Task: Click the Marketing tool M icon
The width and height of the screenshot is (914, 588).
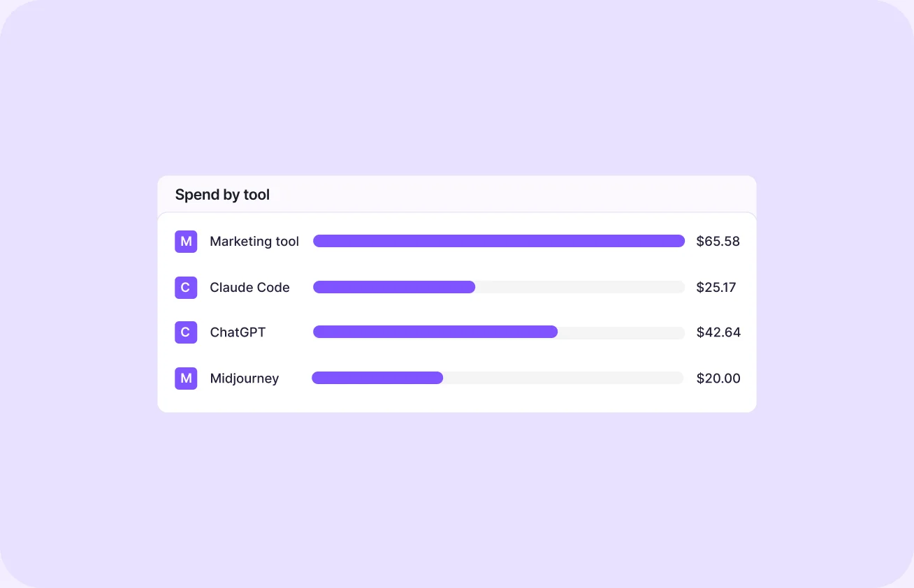Action: 186,242
